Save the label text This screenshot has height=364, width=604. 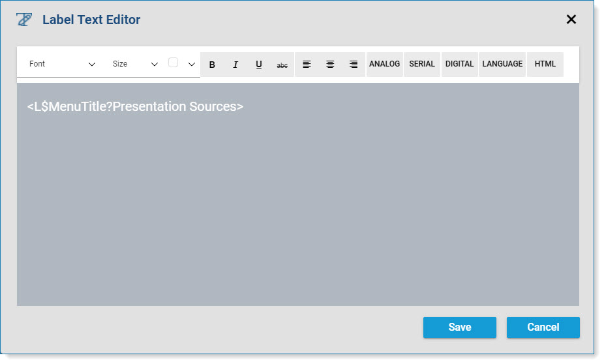tap(460, 327)
